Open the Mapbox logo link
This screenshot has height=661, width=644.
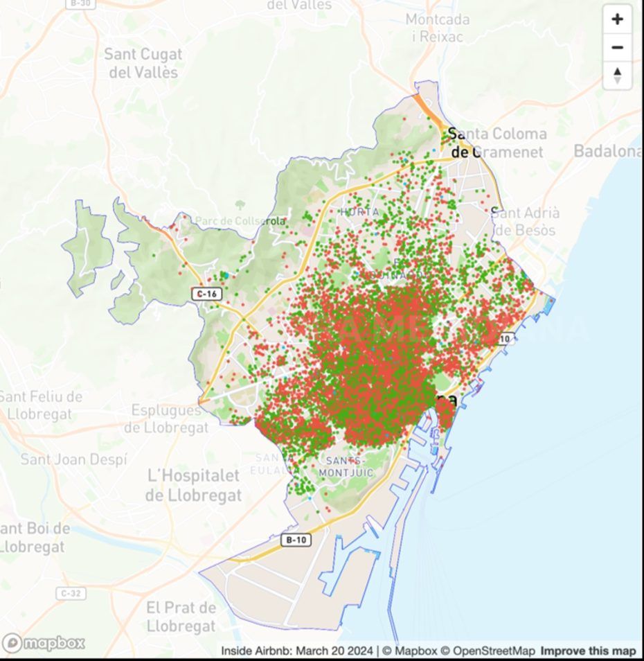(44, 643)
